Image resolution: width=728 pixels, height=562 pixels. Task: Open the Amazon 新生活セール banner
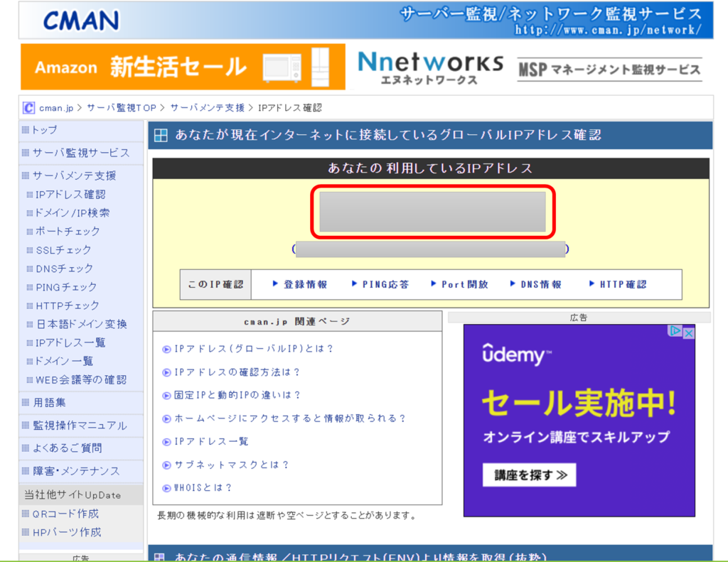click(183, 67)
